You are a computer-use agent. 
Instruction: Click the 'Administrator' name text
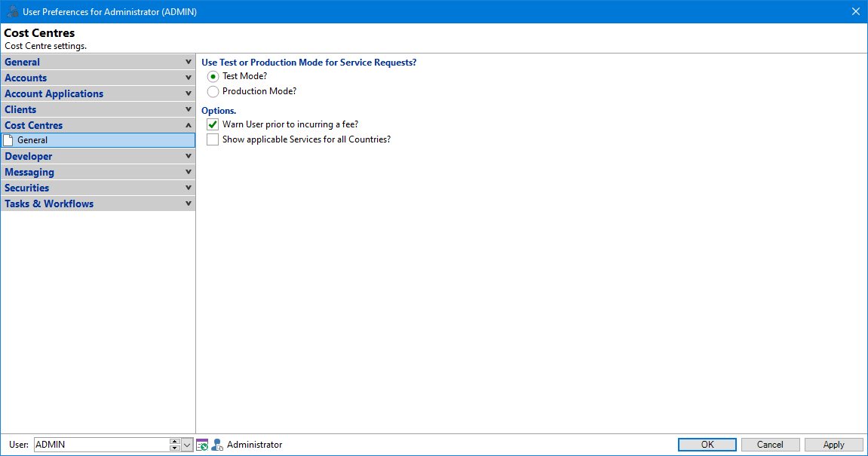(255, 445)
